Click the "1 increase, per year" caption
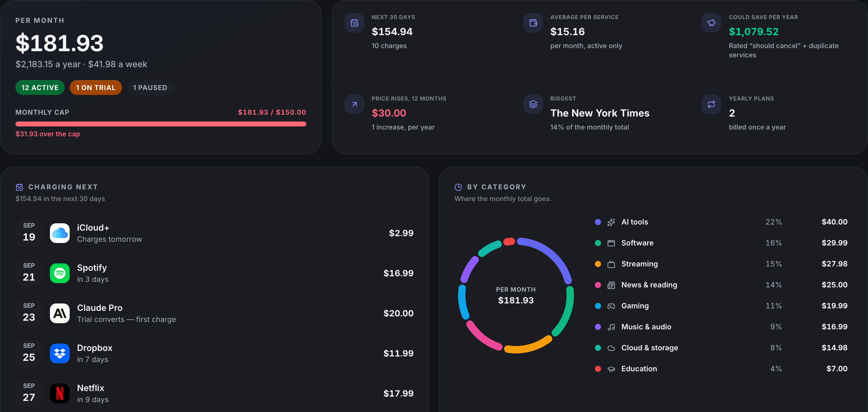 (x=403, y=127)
